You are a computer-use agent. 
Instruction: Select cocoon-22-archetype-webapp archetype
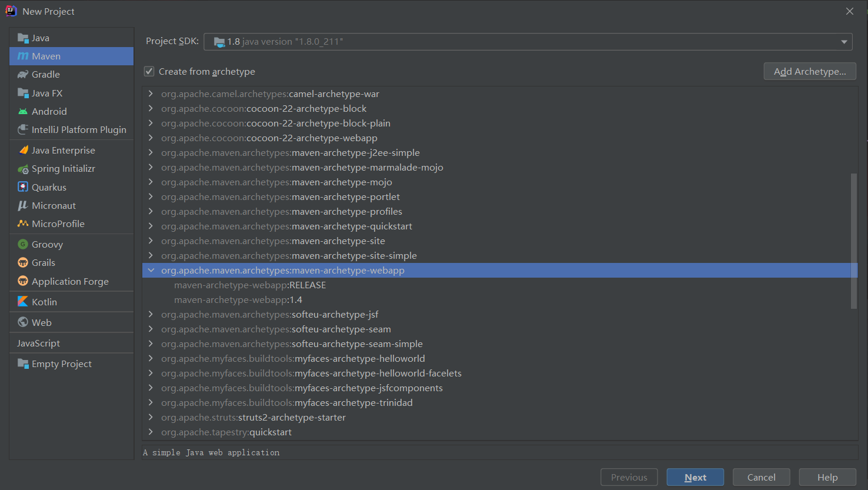(269, 138)
